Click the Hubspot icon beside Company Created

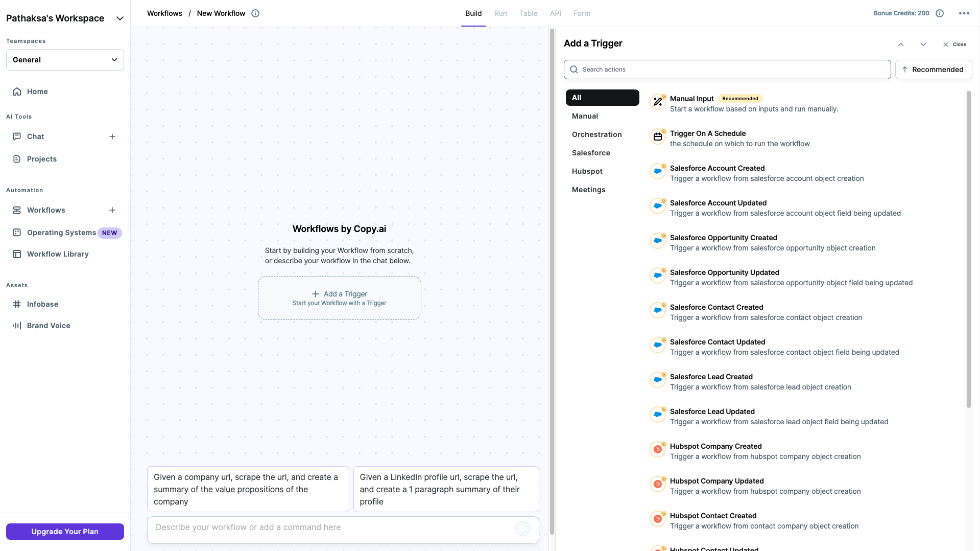[658, 449]
